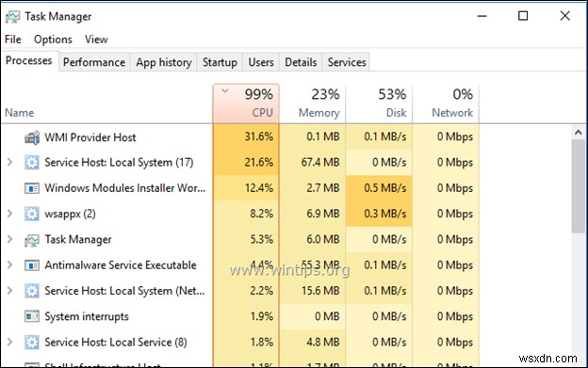Viewport: 588px width, 368px height.
Task: Click the 12.4% CPU value
Action: tap(259, 188)
